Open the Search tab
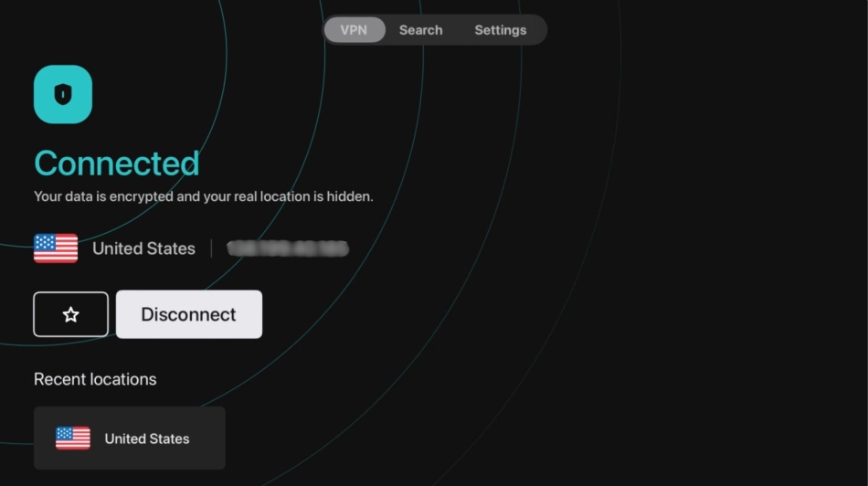Screen dimensions: 868x486 pyautogui.click(x=420, y=30)
